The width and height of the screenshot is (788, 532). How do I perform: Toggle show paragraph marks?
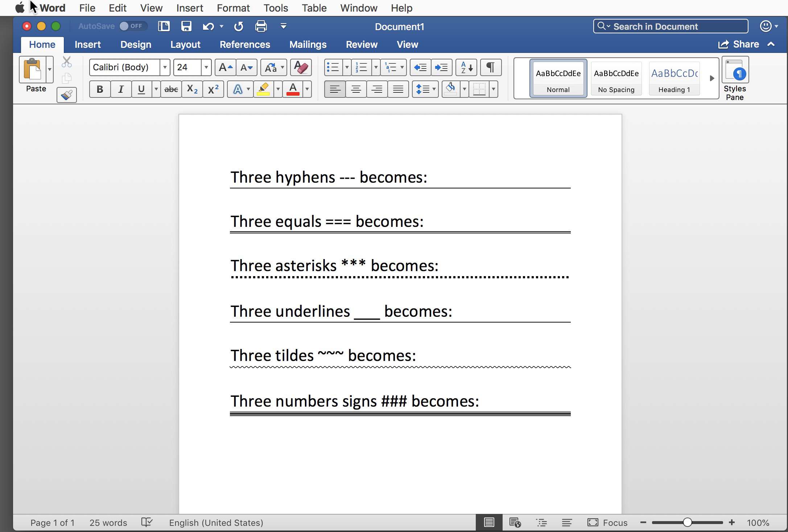tap(491, 67)
